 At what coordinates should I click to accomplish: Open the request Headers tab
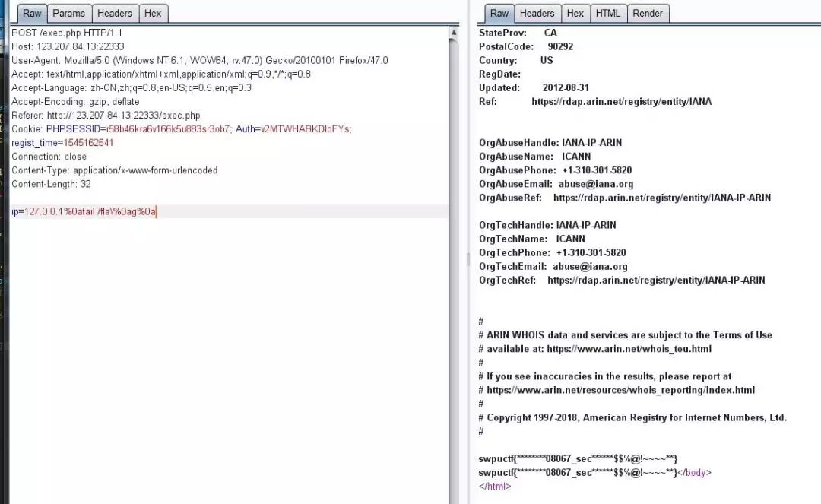[115, 14]
